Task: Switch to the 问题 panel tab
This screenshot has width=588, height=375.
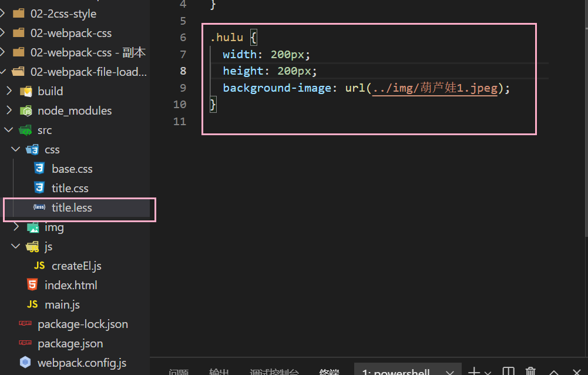Action: (x=179, y=372)
